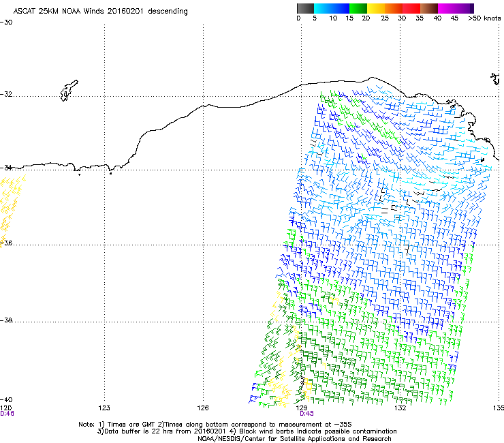504x443 pixels.
Task: Click the legend label '20'
Action: tap(366, 18)
